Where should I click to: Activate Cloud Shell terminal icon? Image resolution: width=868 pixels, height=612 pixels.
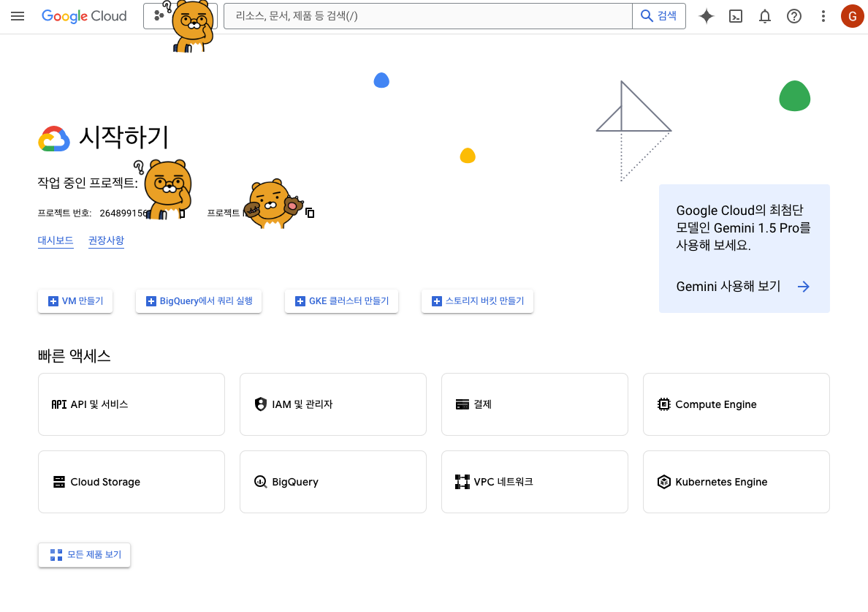(736, 16)
